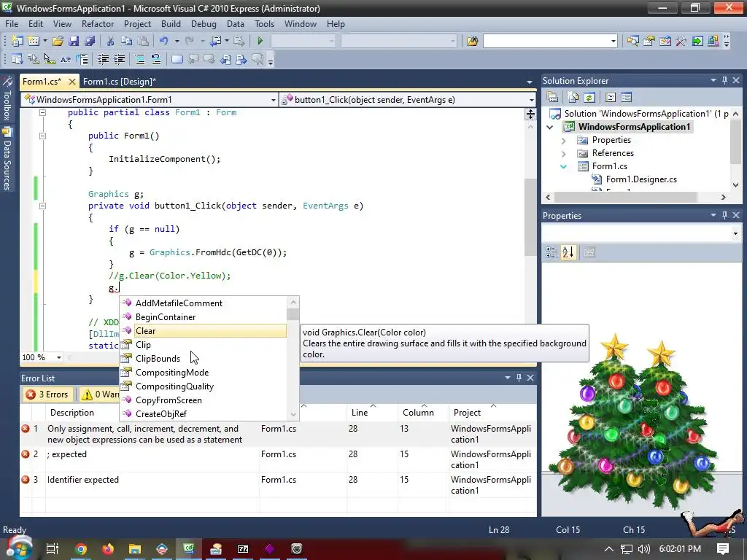Click the Start Page green arrow icon
This screenshot has height=560, width=747.
697,41
